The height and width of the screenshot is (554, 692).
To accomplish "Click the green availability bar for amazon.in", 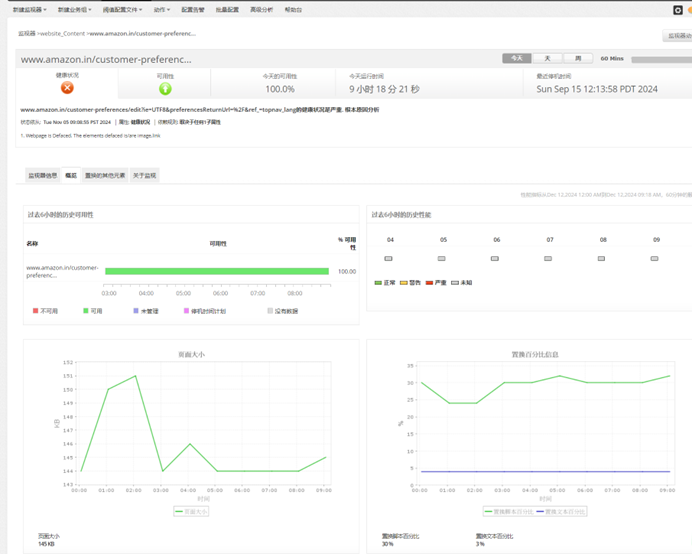I will 216,271.
